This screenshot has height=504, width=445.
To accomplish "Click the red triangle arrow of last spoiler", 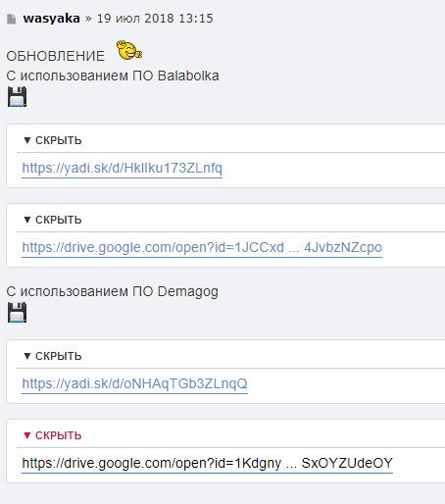I will pyautogui.click(x=27, y=435).
